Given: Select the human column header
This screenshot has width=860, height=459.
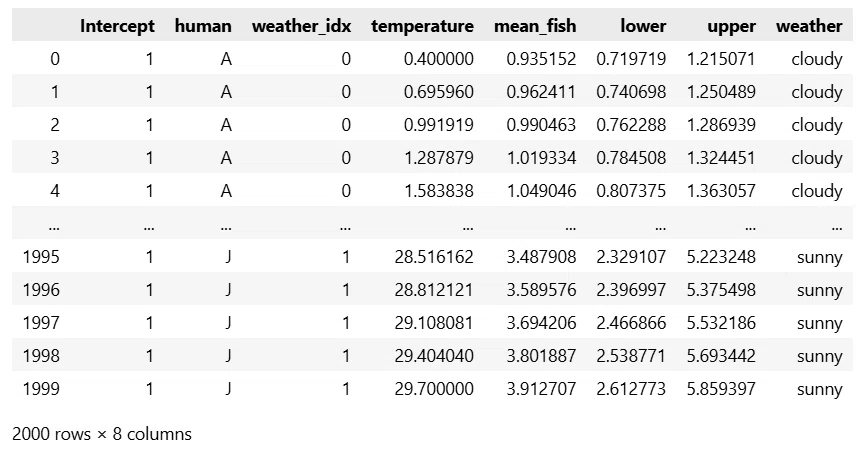Looking at the screenshot, I should (203, 26).
